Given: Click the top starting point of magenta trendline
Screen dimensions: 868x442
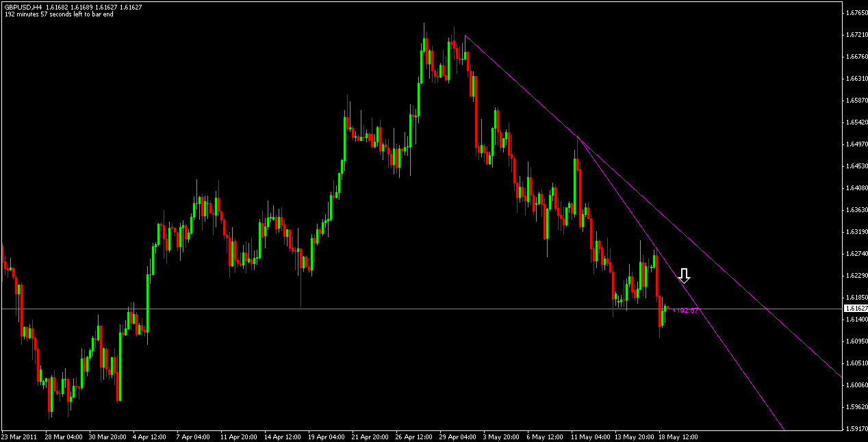Looking at the screenshot, I should [465, 35].
